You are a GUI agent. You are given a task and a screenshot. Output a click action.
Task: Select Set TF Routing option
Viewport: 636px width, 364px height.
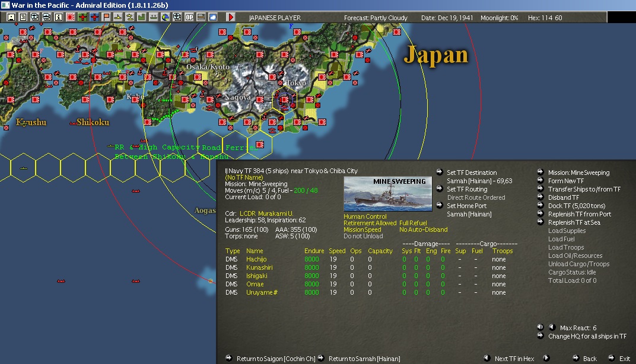[x=467, y=189]
